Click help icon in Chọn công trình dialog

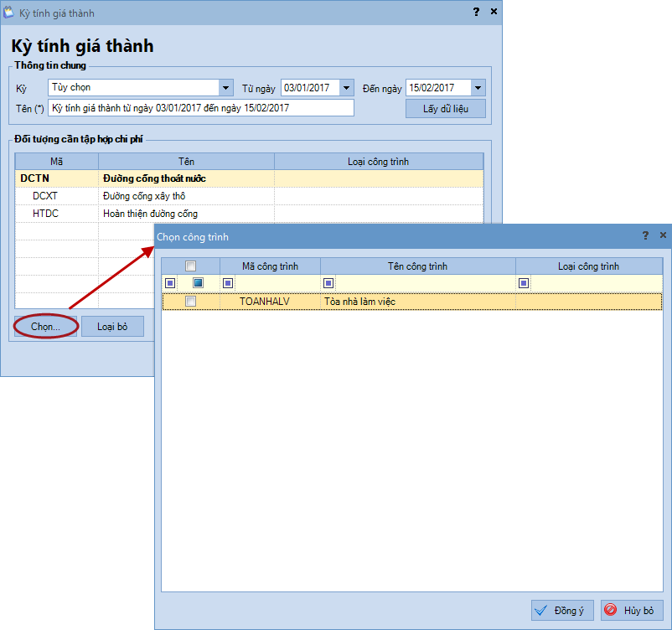click(x=644, y=236)
